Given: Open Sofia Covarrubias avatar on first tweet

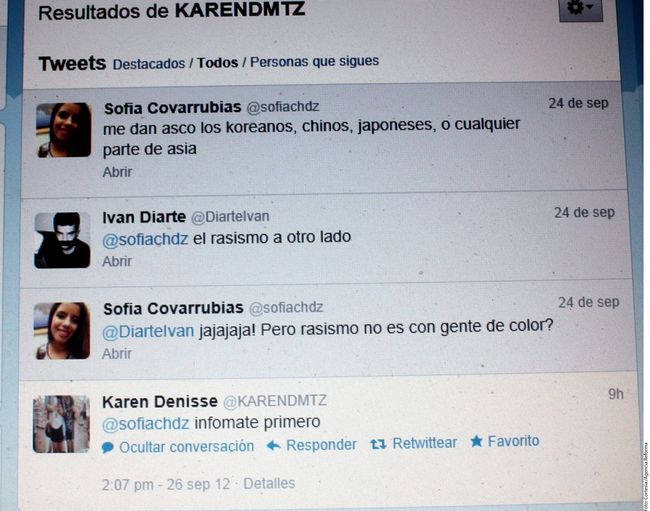Looking at the screenshot, I should pyautogui.click(x=63, y=130).
